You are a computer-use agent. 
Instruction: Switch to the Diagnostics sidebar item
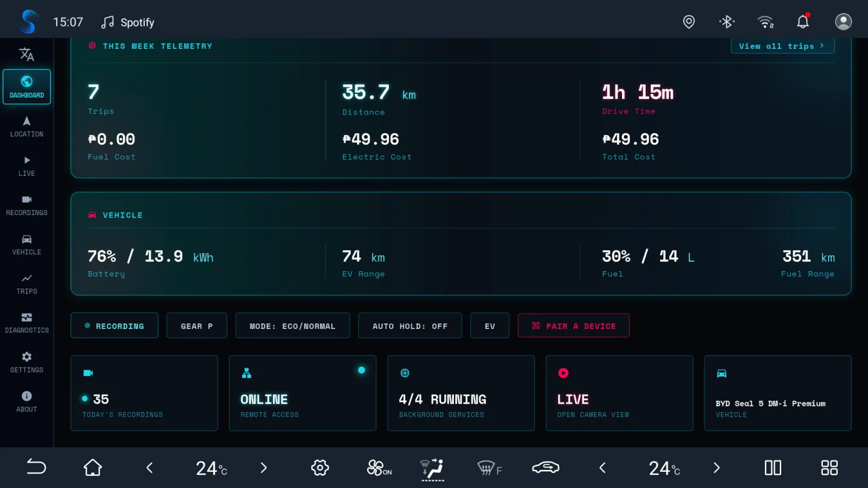click(27, 323)
